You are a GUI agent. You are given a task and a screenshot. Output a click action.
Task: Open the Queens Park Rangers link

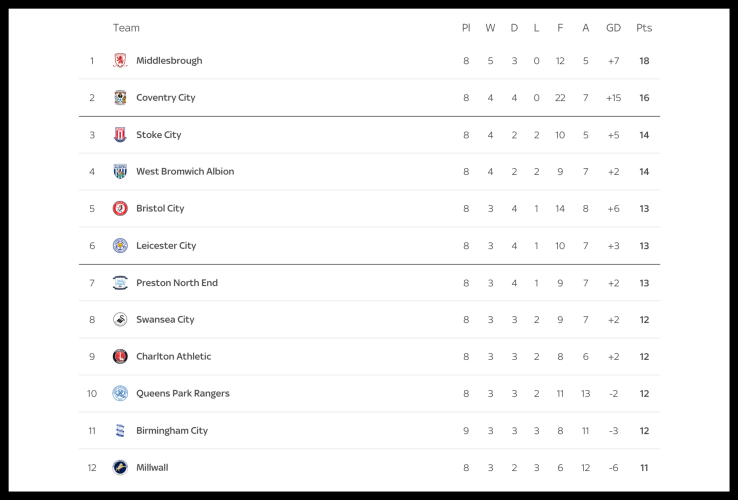click(x=183, y=394)
